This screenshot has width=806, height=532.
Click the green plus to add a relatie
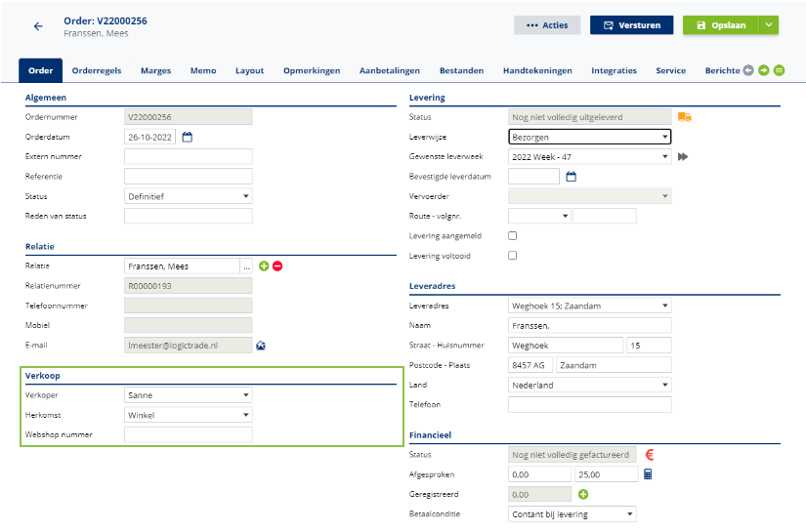(x=264, y=266)
